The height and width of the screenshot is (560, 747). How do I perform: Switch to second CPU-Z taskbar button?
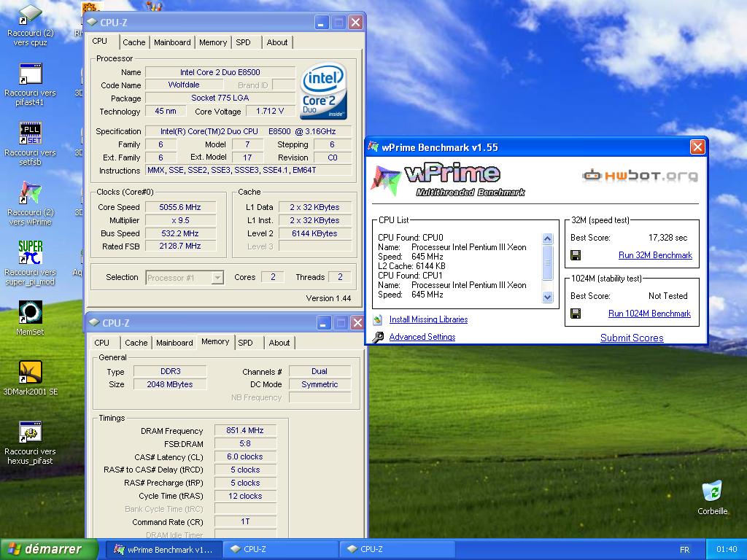(x=397, y=550)
